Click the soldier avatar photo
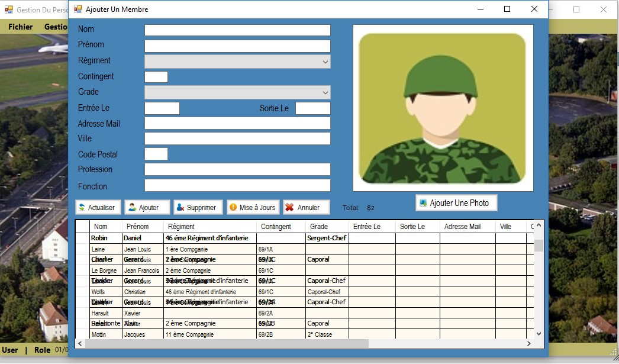 (x=443, y=108)
